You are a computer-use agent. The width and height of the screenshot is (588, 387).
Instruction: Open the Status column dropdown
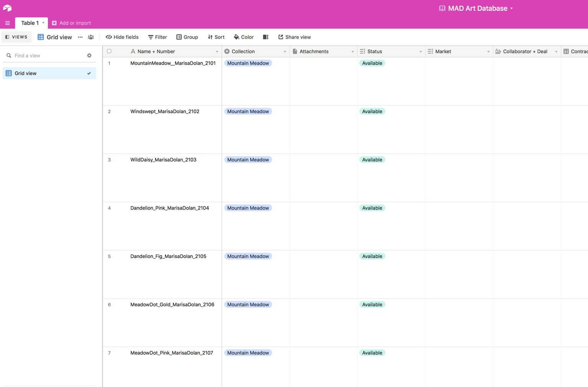point(420,52)
